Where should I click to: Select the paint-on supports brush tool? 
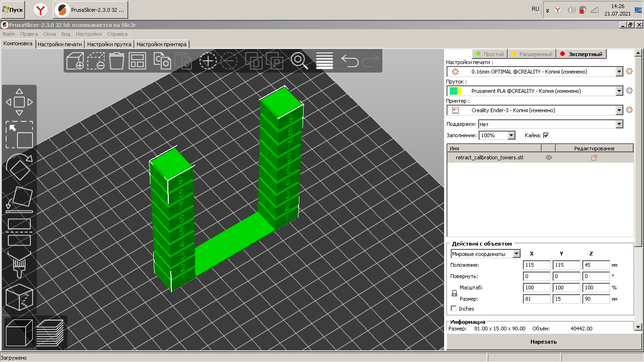19,265
